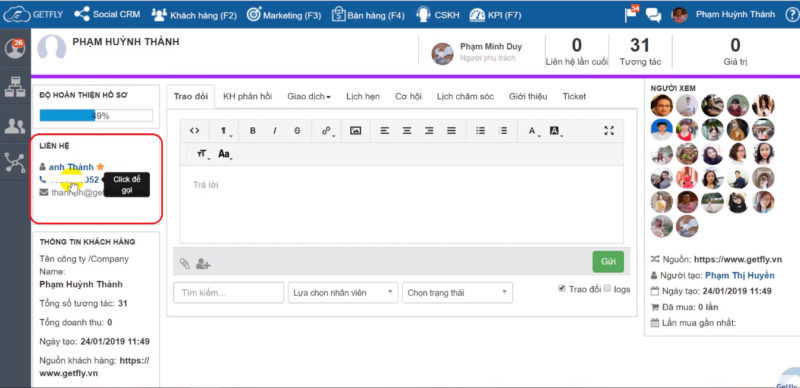Switch to Trao đổi tab
800x388 pixels.
[x=191, y=96]
